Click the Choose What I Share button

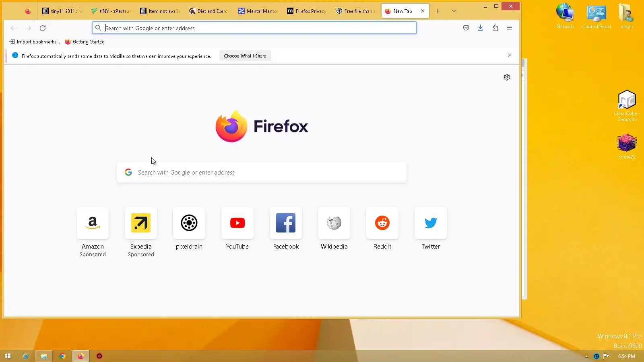(x=245, y=56)
